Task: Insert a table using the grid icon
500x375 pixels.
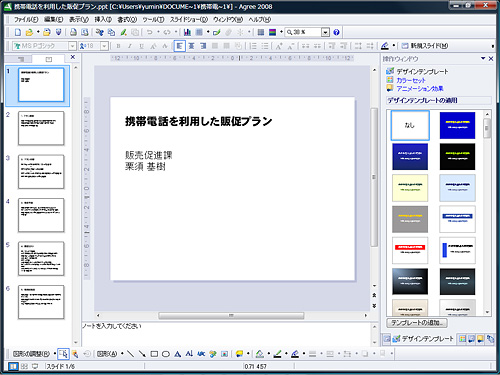Action: point(199,32)
